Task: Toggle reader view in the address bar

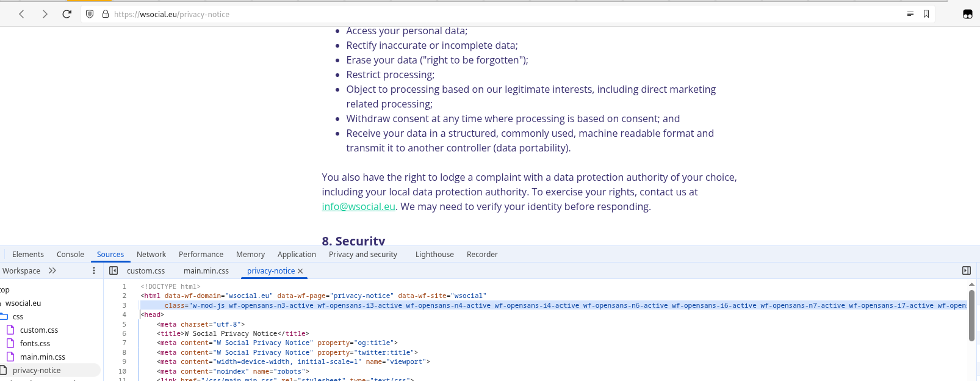Action: [x=910, y=14]
